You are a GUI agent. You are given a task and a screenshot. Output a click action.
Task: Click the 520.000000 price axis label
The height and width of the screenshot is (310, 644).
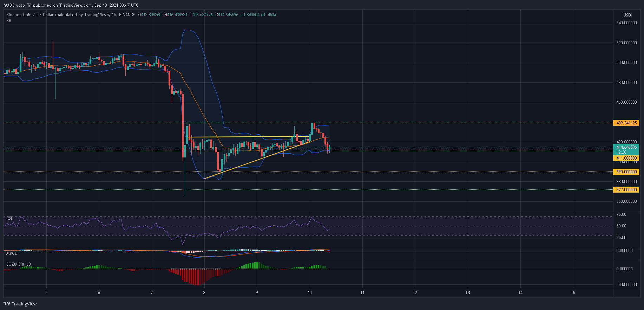626,43
